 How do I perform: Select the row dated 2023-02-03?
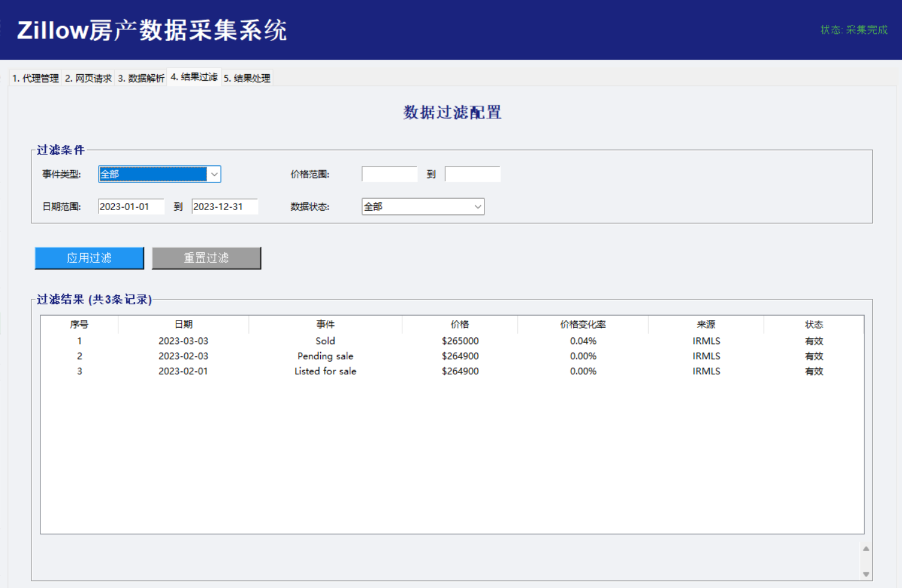pyautogui.click(x=452, y=356)
